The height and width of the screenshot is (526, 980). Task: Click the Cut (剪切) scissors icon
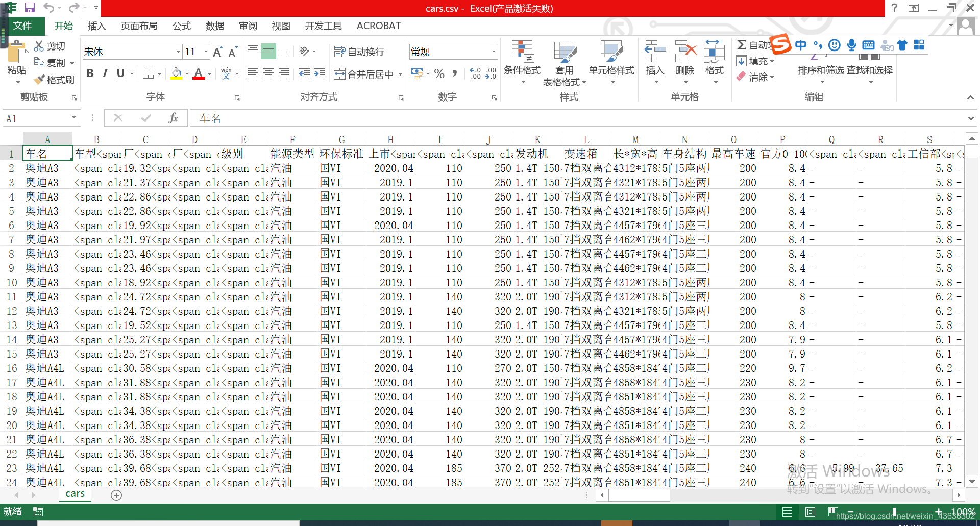tap(39, 46)
